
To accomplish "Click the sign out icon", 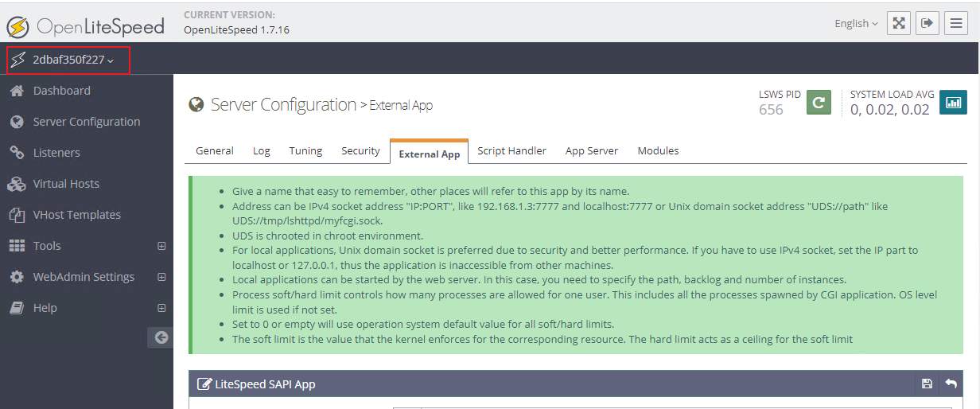I will [927, 23].
